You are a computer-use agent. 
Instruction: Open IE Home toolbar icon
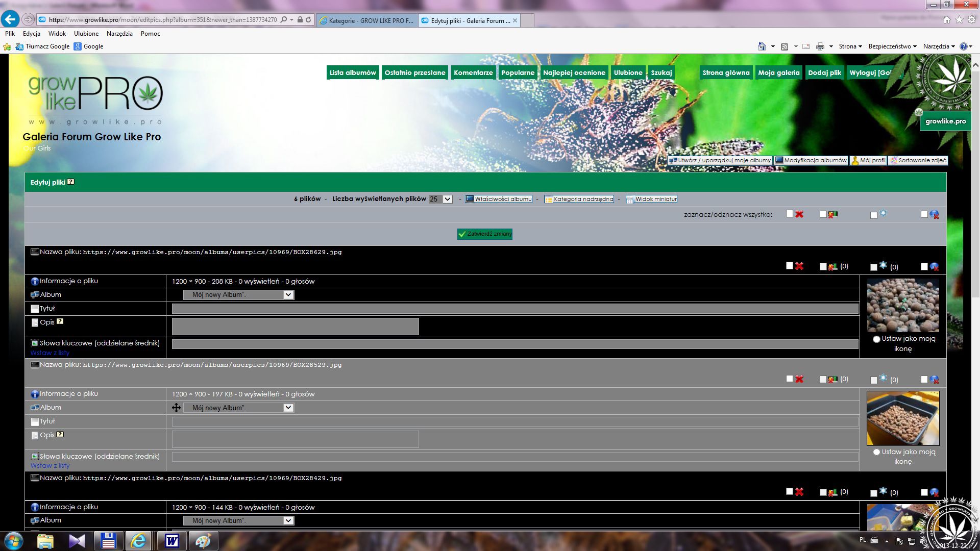click(x=762, y=46)
